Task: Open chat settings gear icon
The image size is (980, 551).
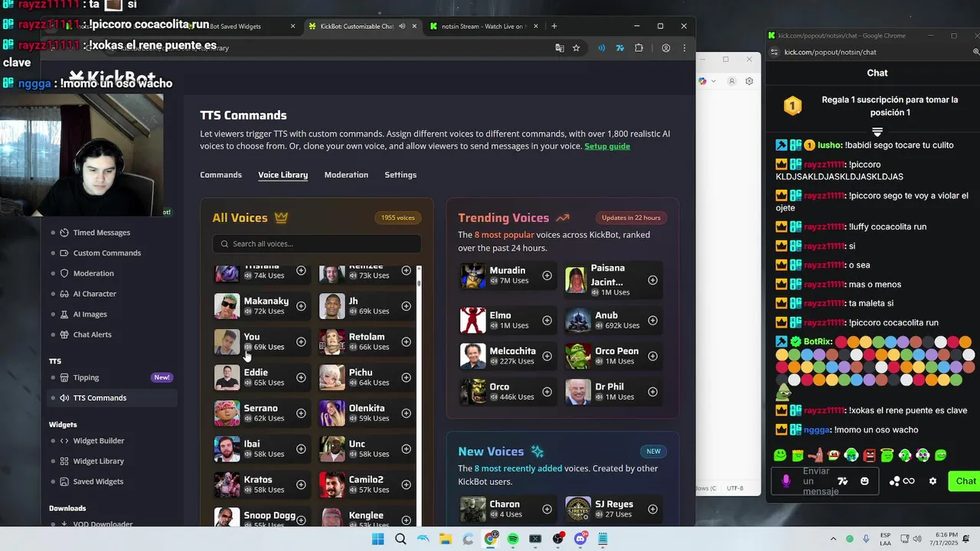Action: tap(933, 481)
